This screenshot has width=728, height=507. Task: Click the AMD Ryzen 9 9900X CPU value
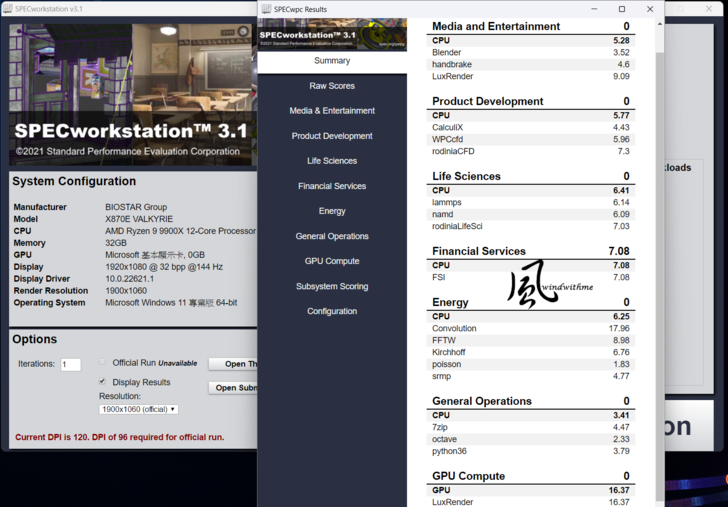tap(181, 231)
